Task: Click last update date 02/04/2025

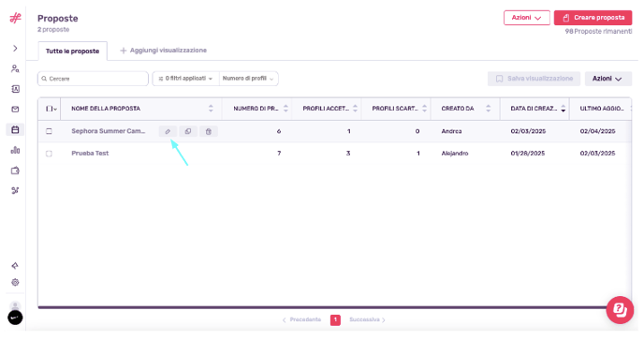Action: (597, 131)
